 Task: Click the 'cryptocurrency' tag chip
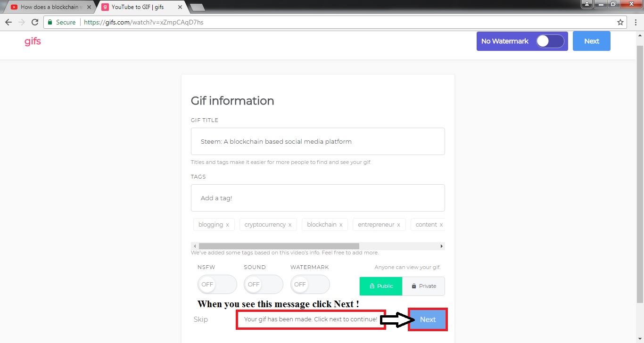tap(268, 225)
